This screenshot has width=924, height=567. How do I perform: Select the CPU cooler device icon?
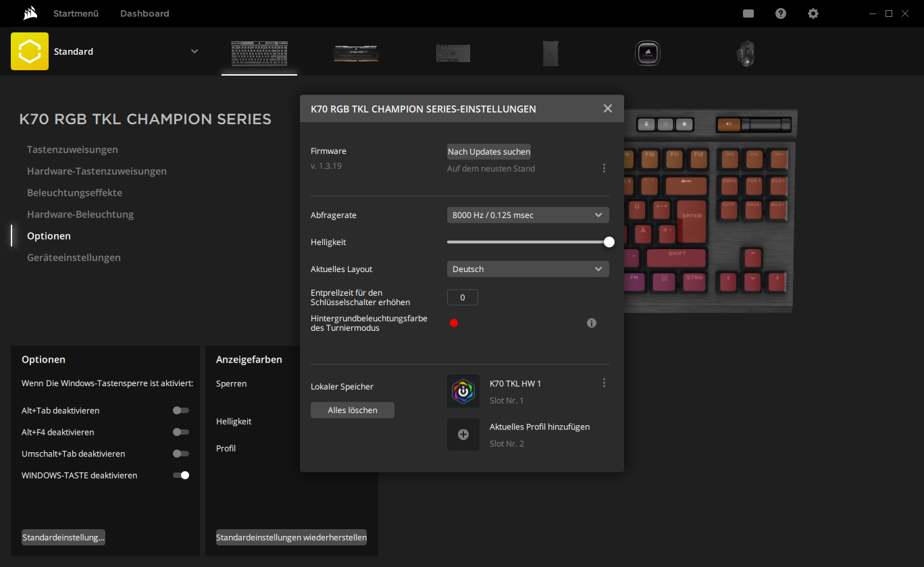[647, 53]
